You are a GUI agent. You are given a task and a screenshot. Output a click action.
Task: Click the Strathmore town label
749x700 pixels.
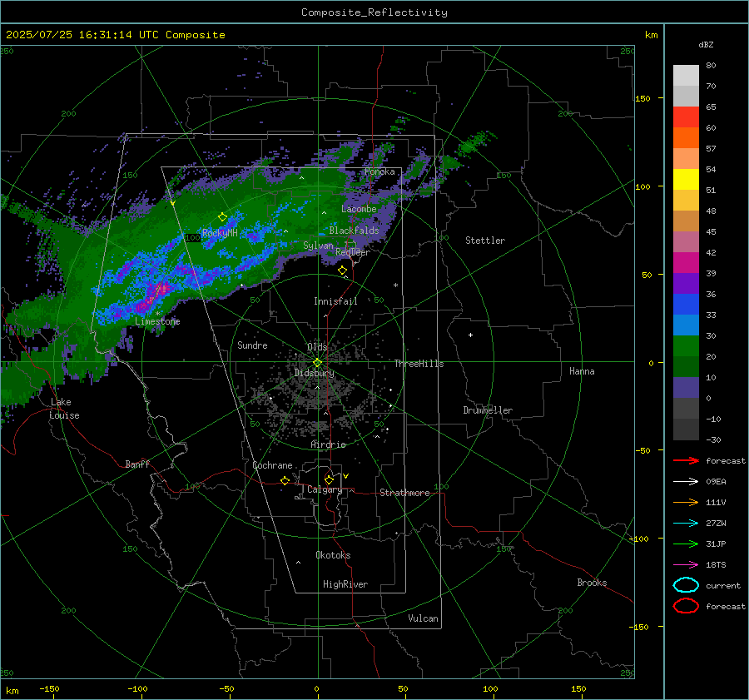click(404, 493)
